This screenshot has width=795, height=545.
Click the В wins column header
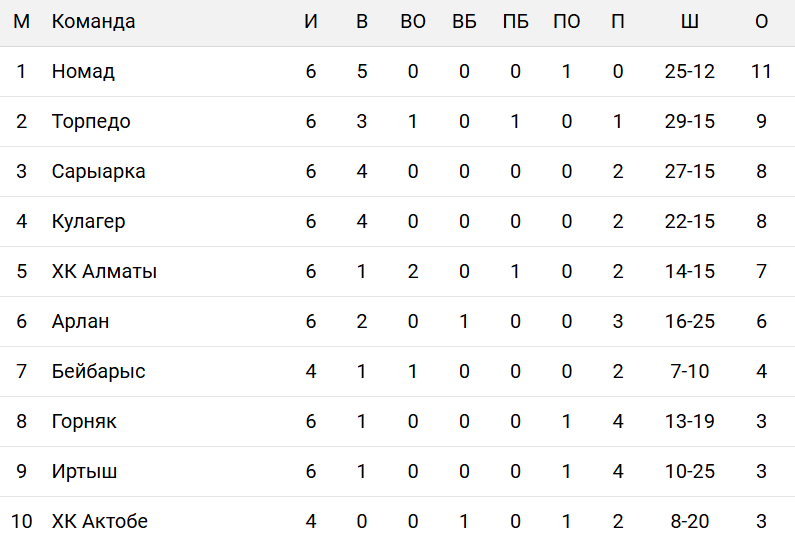tap(362, 22)
